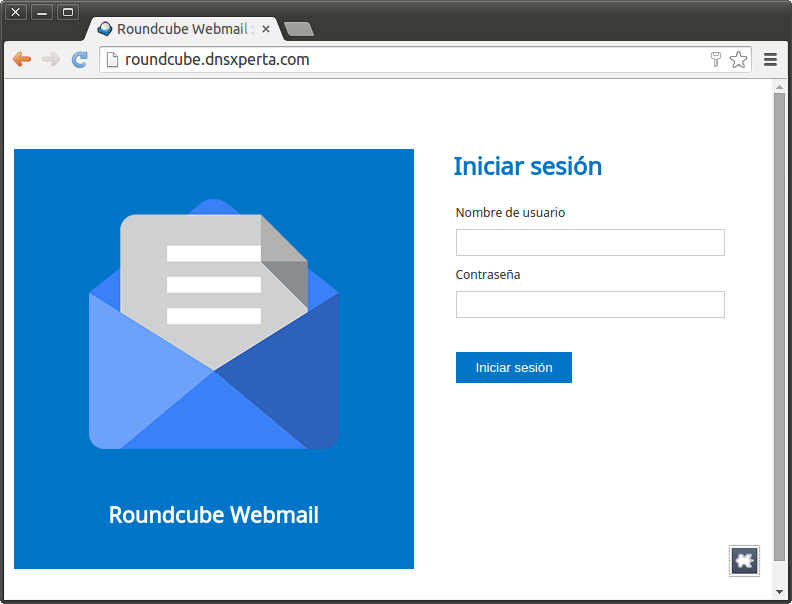The height and width of the screenshot is (604, 792).
Task: Click the puzzle piece plugin icon
Action: 744,561
